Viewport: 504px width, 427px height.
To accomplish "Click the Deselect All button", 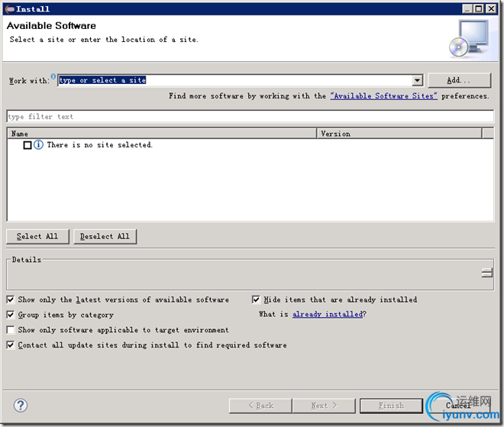I will point(105,236).
